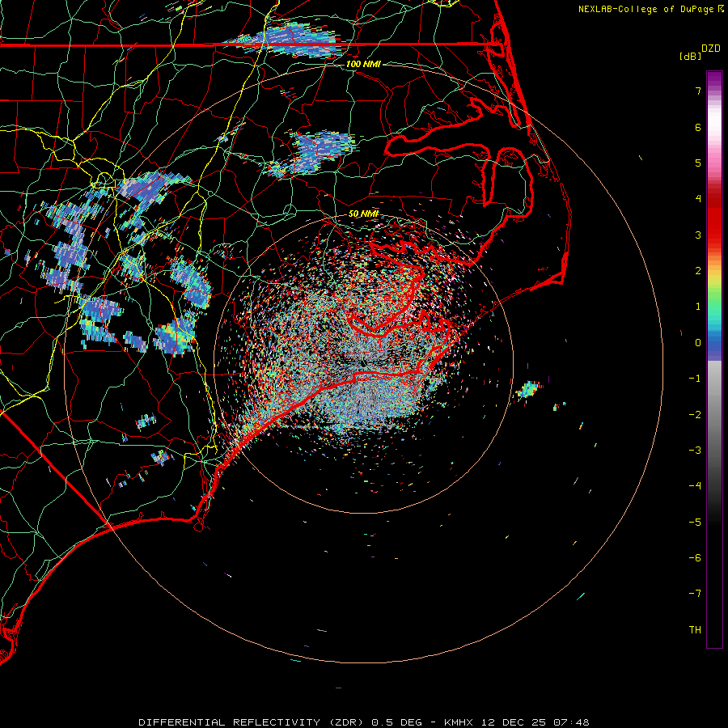Click the color scale value 4
The height and width of the screenshot is (728, 728).
tap(698, 199)
